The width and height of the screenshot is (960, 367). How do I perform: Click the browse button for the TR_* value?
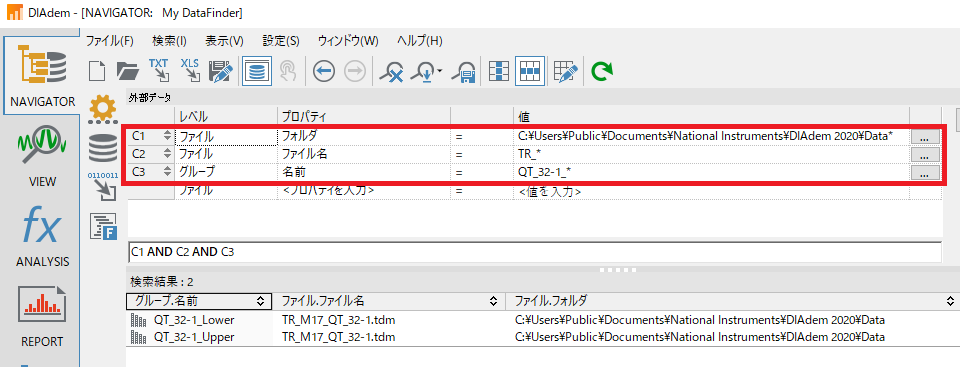click(x=925, y=155)
